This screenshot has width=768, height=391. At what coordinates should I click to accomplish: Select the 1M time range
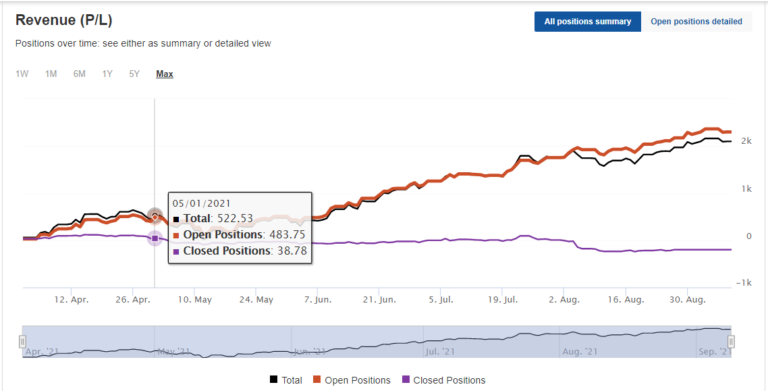click(x=51, y=74)
